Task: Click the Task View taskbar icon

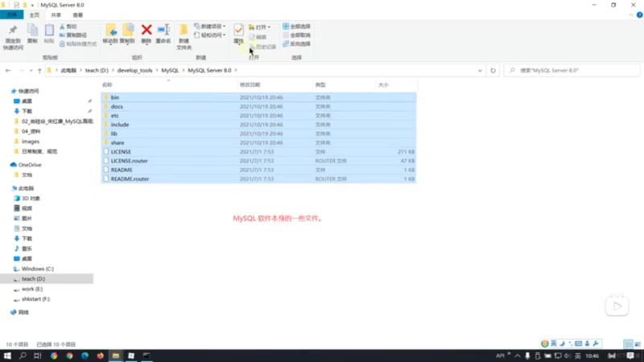Action: tap(38, 356)
